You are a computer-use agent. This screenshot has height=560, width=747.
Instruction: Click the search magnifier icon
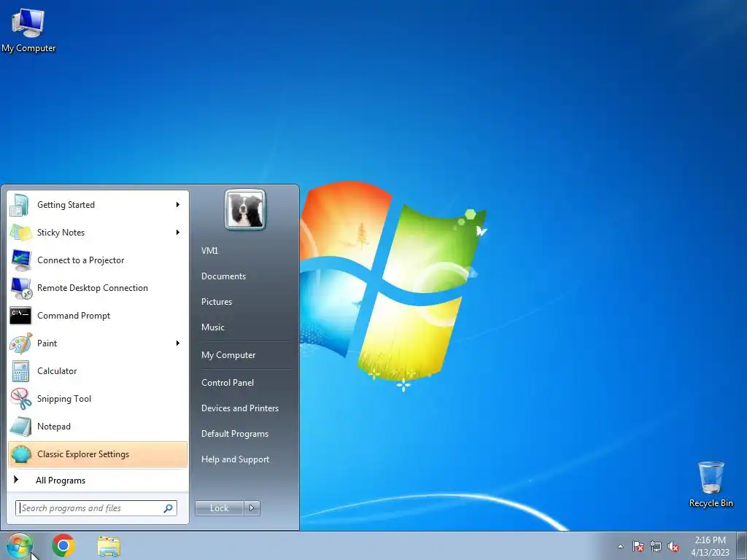pyautogui.click(x=169, y=508)
